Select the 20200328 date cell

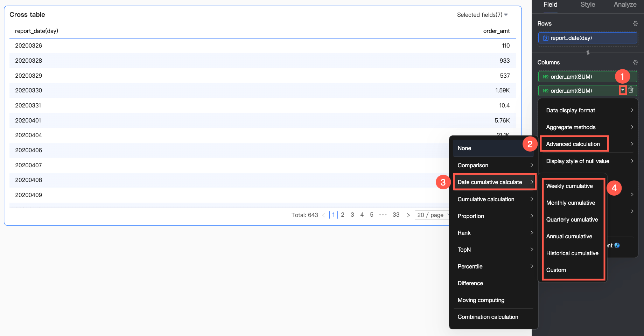point(29,61)
